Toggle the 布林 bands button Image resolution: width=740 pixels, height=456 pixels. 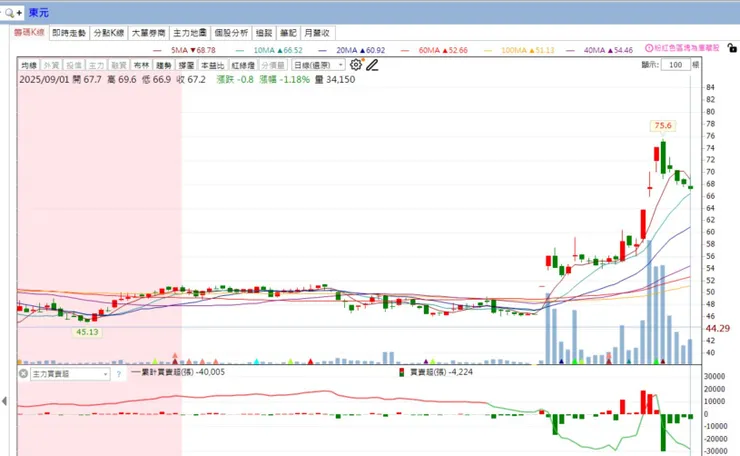141,65
